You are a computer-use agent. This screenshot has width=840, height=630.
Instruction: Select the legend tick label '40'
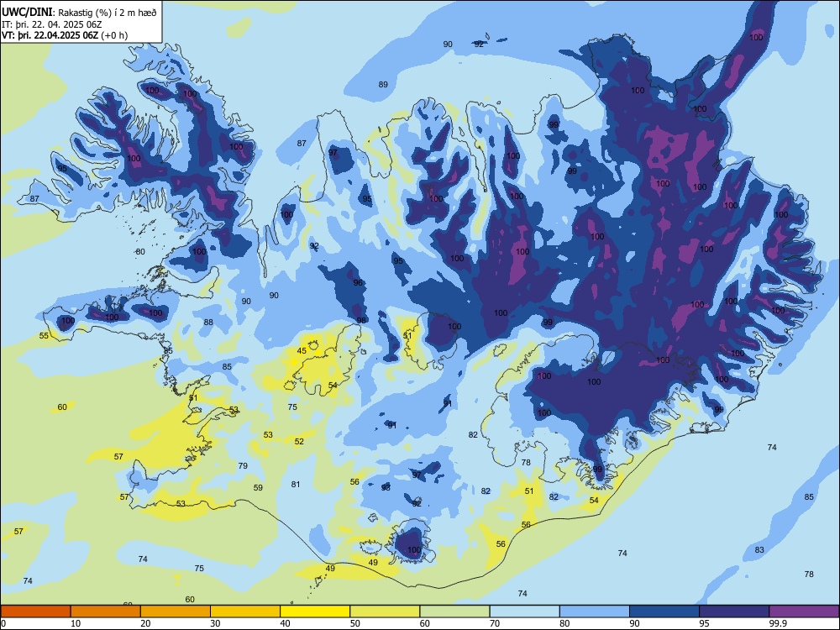pyautogui.click(x=286, y=623)
